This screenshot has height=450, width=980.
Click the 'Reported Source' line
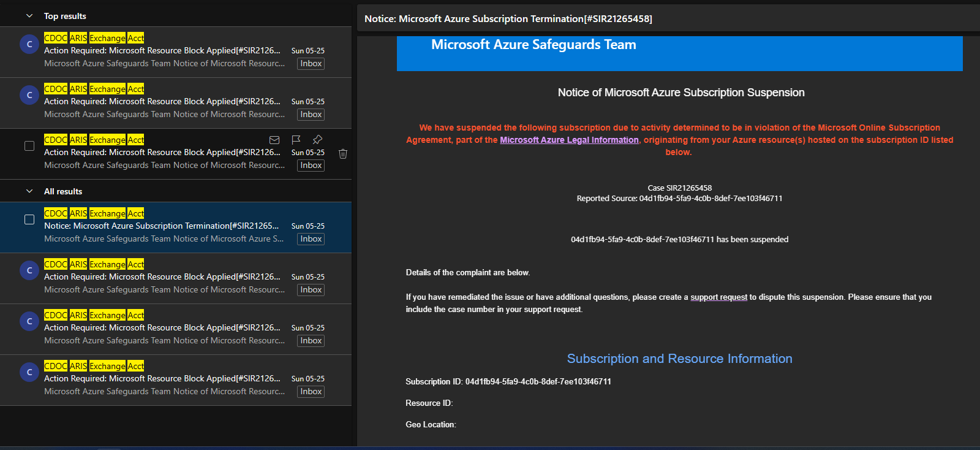[x=680, y=199]
